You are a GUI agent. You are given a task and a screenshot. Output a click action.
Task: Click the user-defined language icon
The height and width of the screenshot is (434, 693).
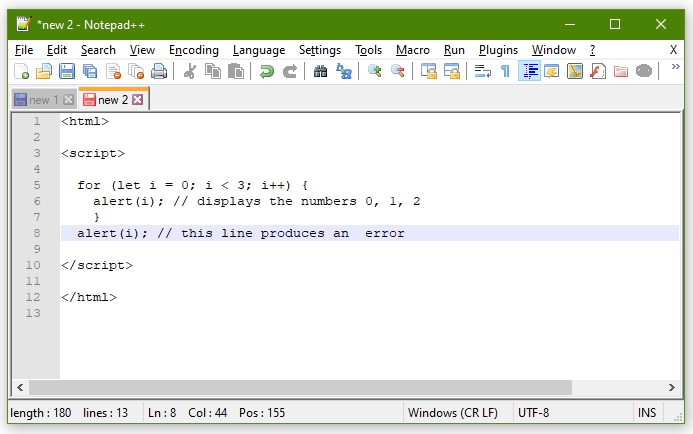point(552,72)
